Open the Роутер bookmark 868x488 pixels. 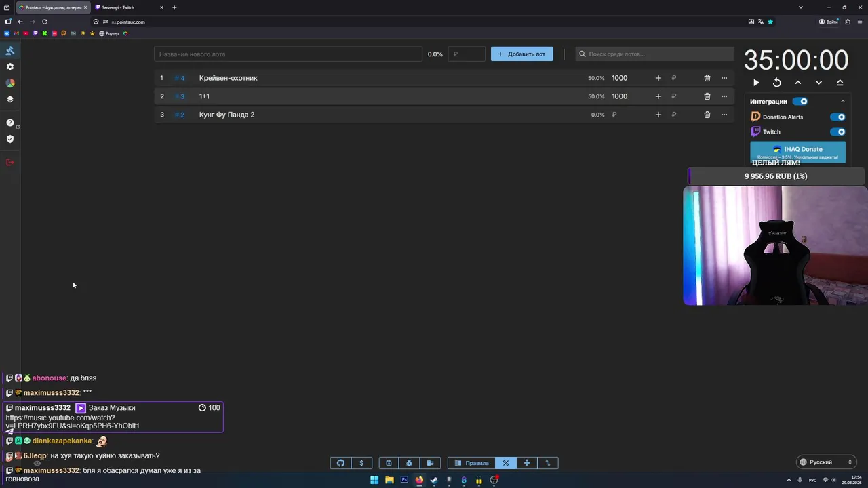[108, 33]
